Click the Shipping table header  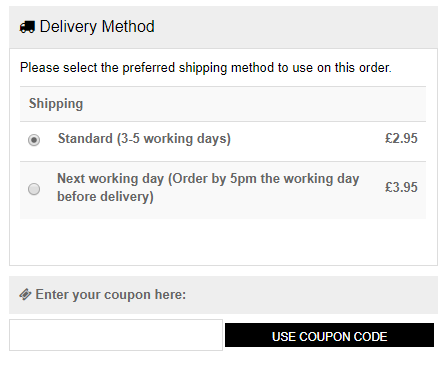click(x=56, y=104)
